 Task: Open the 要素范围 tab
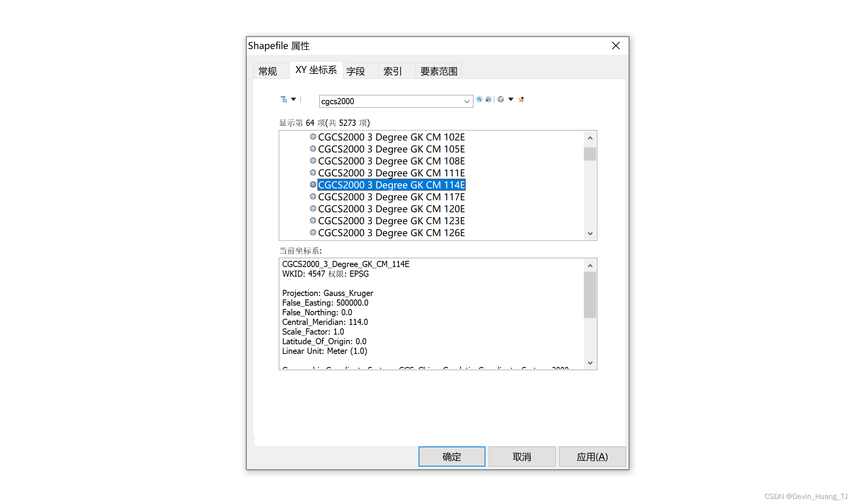tap(439, 71)
